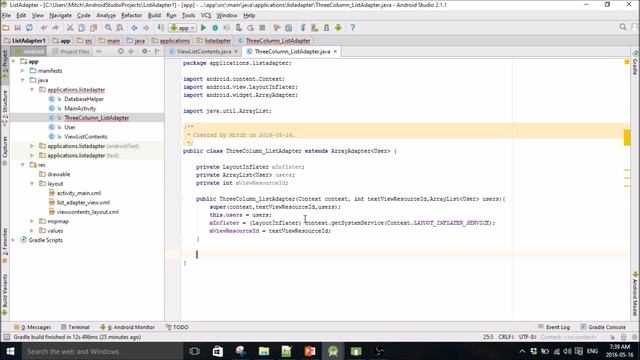Open the app run configuration dropdown

(183, 28)
